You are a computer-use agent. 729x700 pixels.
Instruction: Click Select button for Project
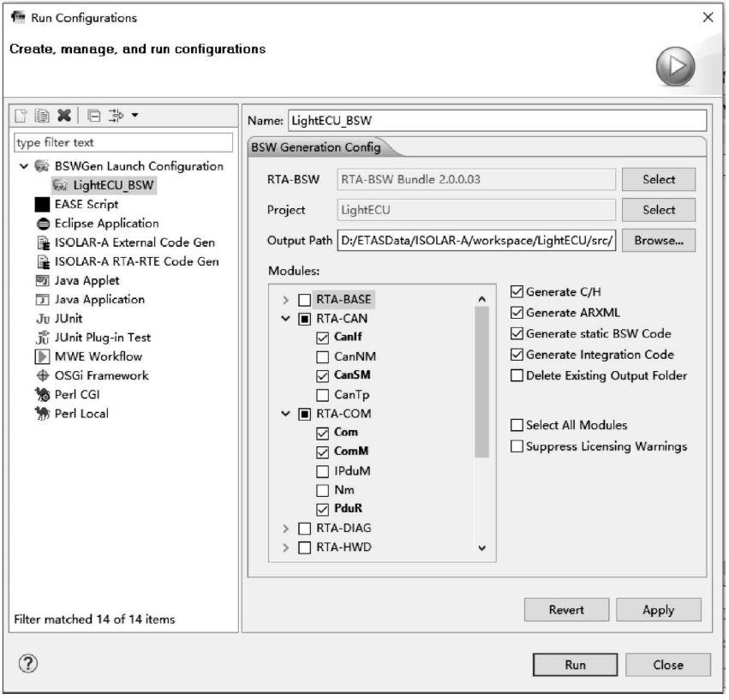660,211
